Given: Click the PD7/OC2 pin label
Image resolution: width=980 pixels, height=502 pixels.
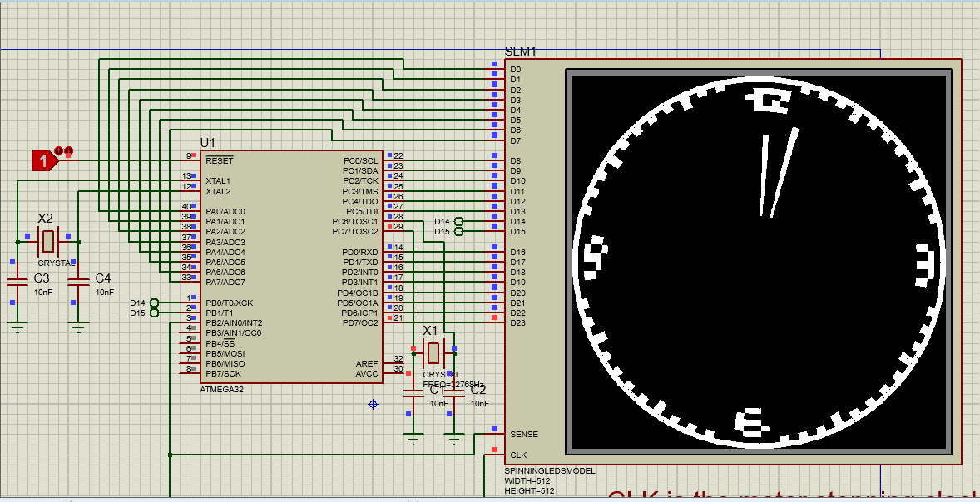Looking at the screenshot, I should coord(360,322).
